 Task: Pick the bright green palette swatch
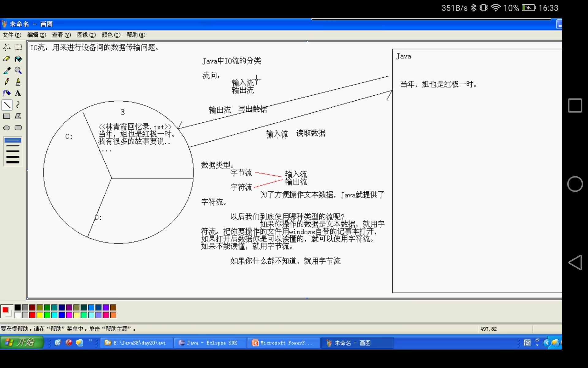coord(47,315)
